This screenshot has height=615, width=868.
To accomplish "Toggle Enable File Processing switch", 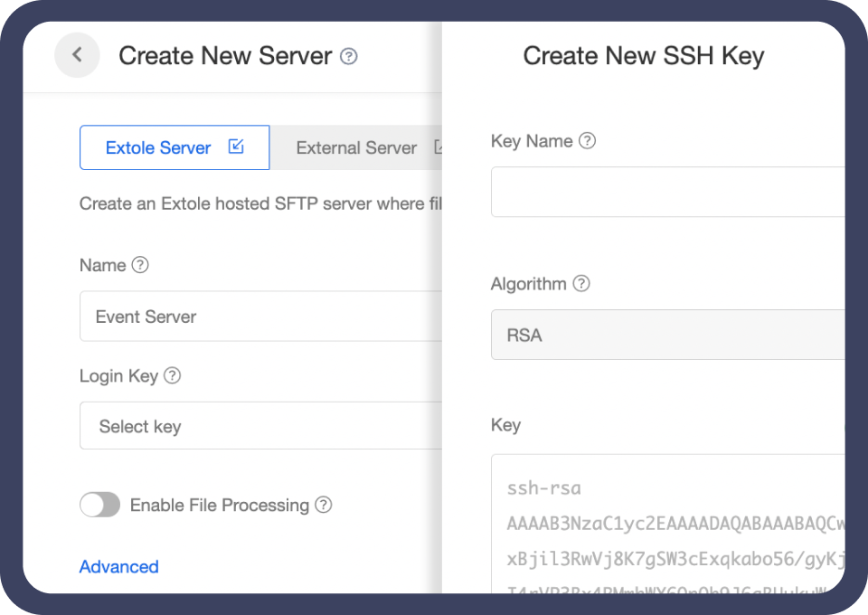I will click(x=99, y=505).
